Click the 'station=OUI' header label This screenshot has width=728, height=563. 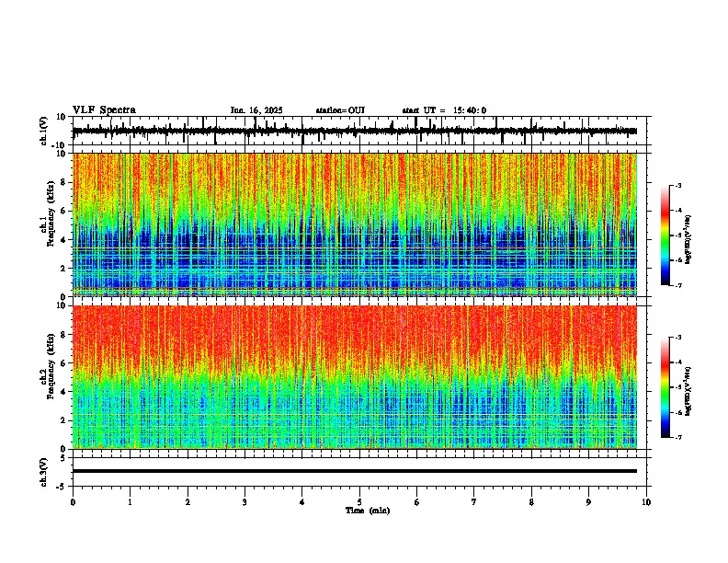click(x=340, y=110)
